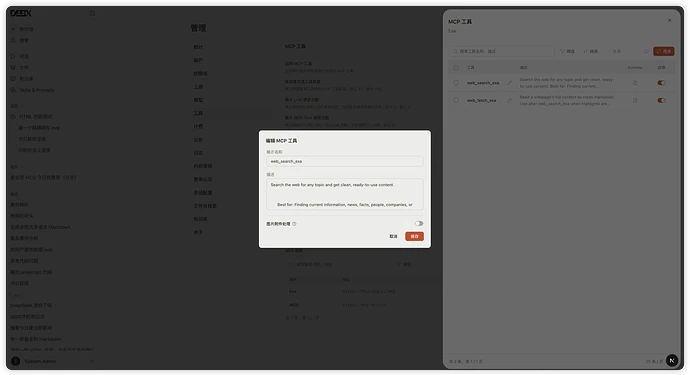This screenshot has width=690, height=375.
Task: Open the Schema document icon for web_fetch_exa
Action: (635, 100)
